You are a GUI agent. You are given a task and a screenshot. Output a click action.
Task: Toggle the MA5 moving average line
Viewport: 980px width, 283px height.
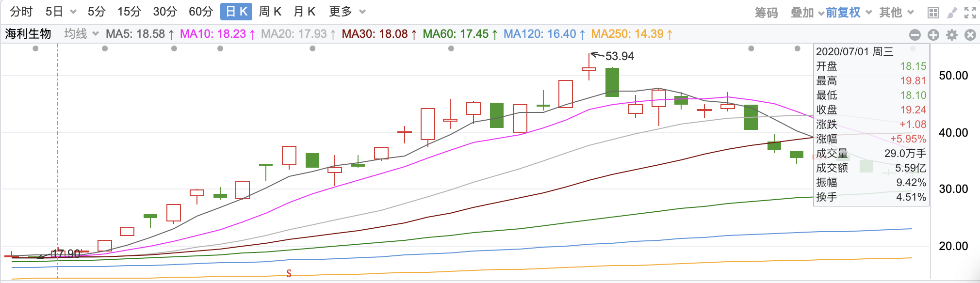[140, 34]
